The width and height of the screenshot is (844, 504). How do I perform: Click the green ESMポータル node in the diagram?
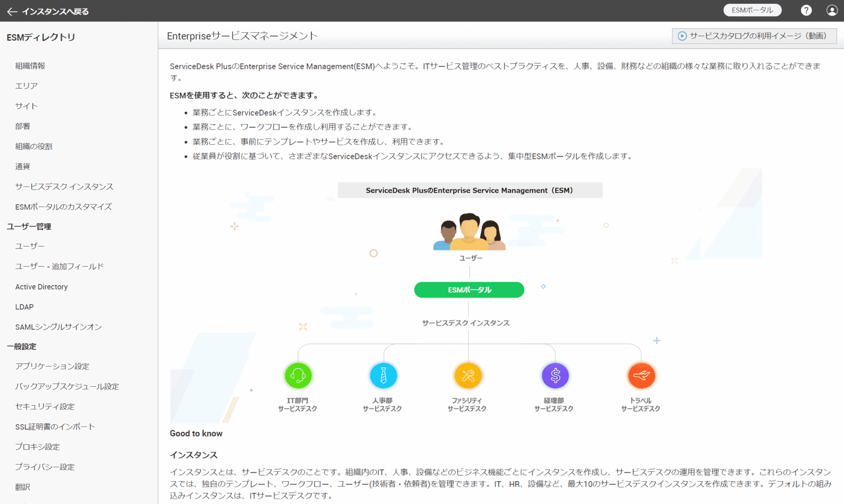pyautogui.click(x=469, y=290)
